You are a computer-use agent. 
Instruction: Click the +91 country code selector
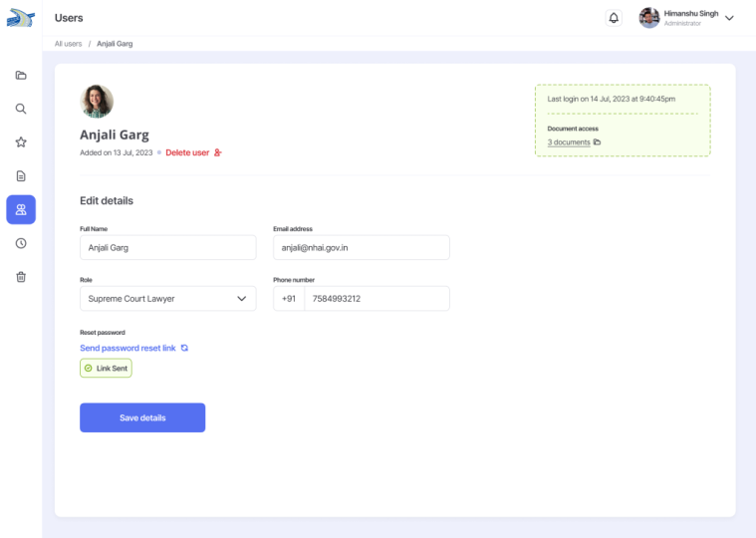[289, 298]
